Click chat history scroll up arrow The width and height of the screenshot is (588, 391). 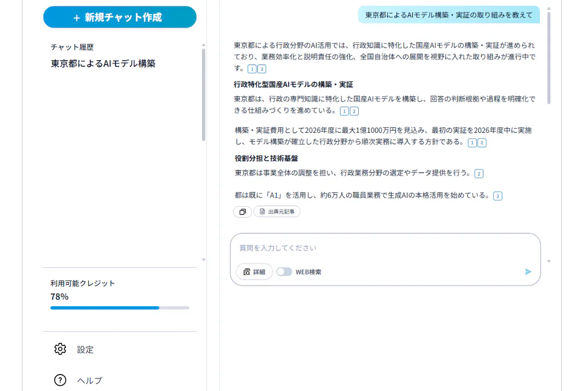click(x=204, y=45)
